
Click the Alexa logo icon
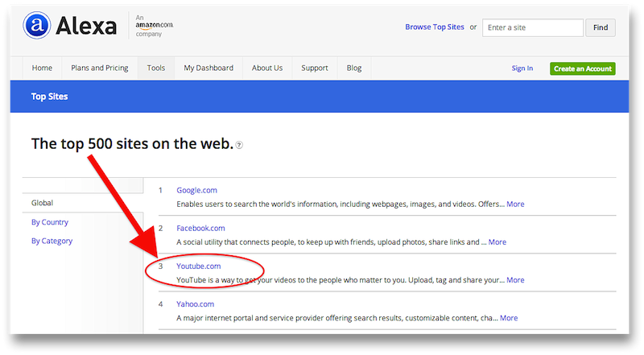click(x=37, y=26)
